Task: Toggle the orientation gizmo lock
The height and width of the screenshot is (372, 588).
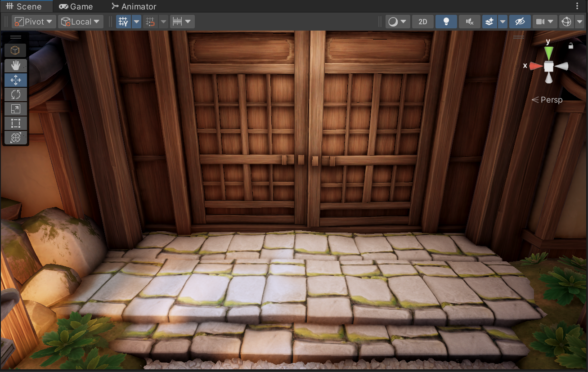Action: (571, 45)
